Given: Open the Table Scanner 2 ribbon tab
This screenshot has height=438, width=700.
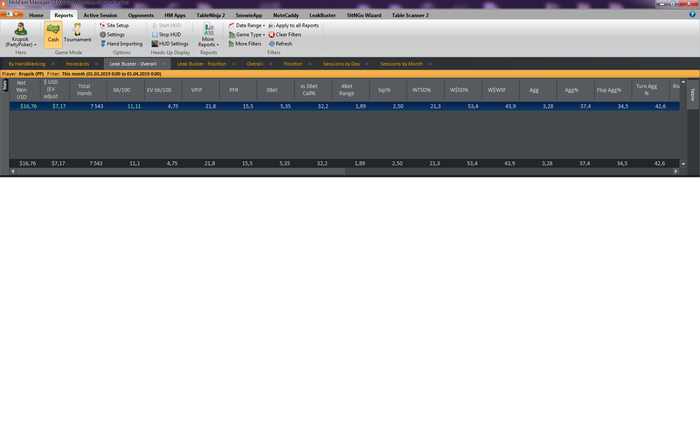Looking at the screenshot, I should coord(410,15).
